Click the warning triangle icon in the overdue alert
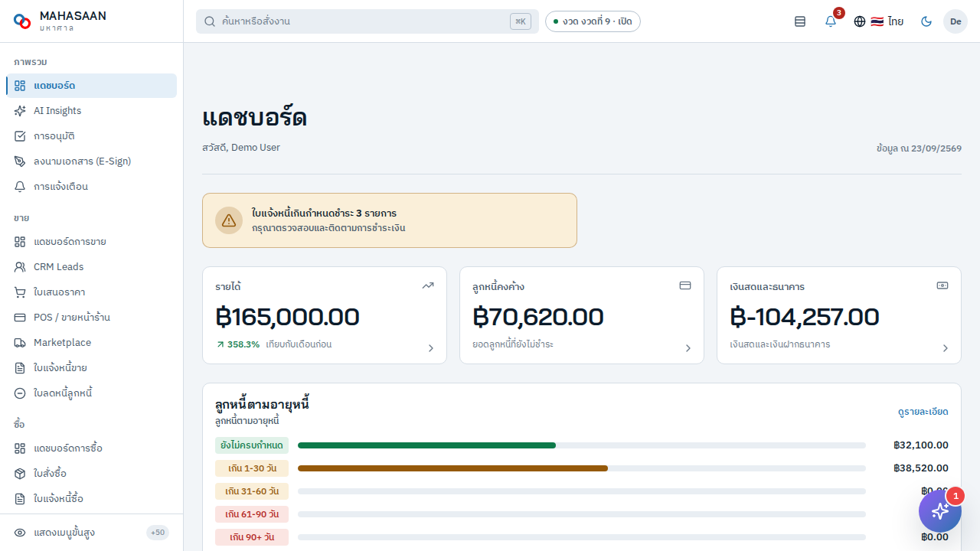 pos(229,220)
